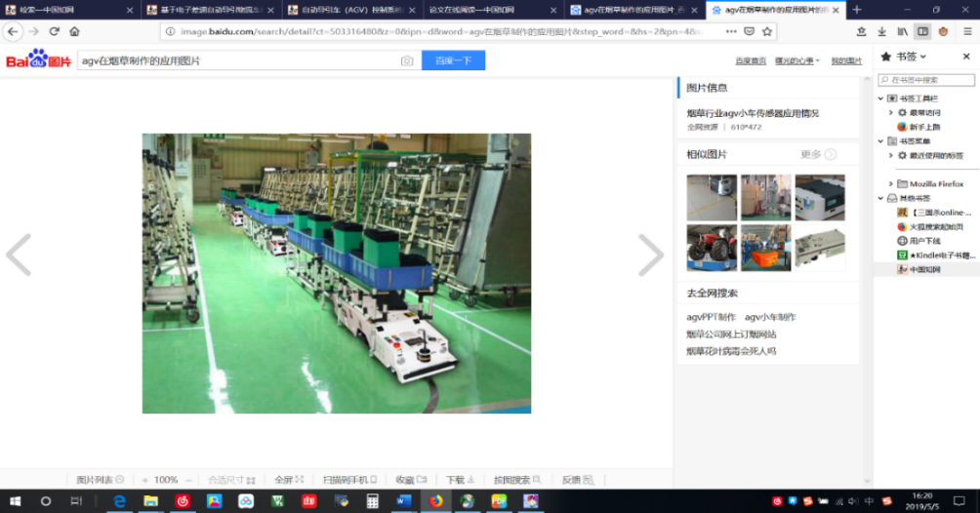Click the fox-face extension icon in toolbar
Image resolution: width=980 pixels, height=513 pixels.
pos(943,31)
